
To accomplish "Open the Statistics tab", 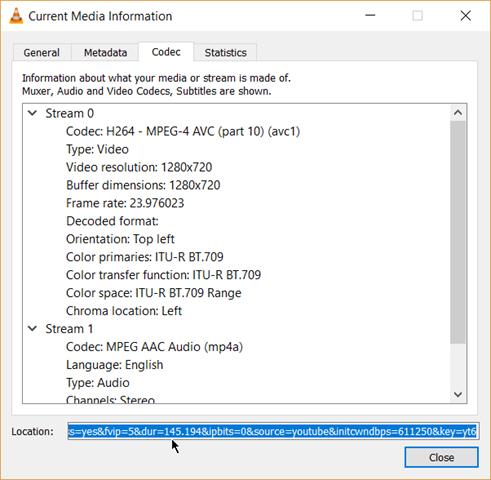I will coord(225,52).
